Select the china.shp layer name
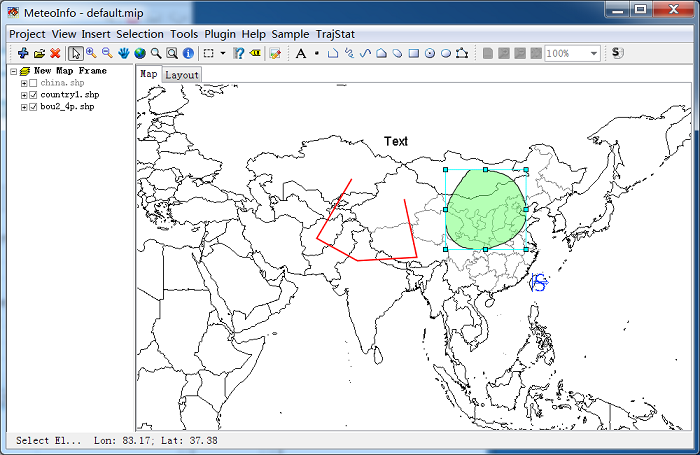700x455 pixels. [62, 83]
